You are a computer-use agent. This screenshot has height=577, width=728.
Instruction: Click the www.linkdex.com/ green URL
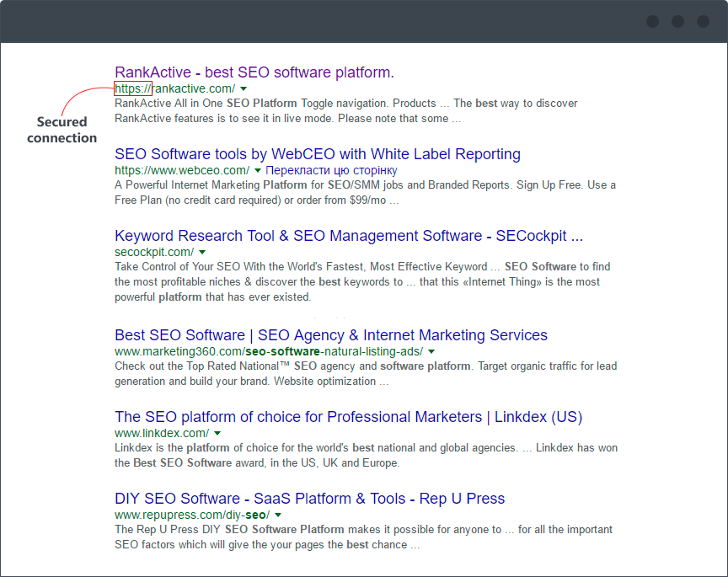point(162,433)
